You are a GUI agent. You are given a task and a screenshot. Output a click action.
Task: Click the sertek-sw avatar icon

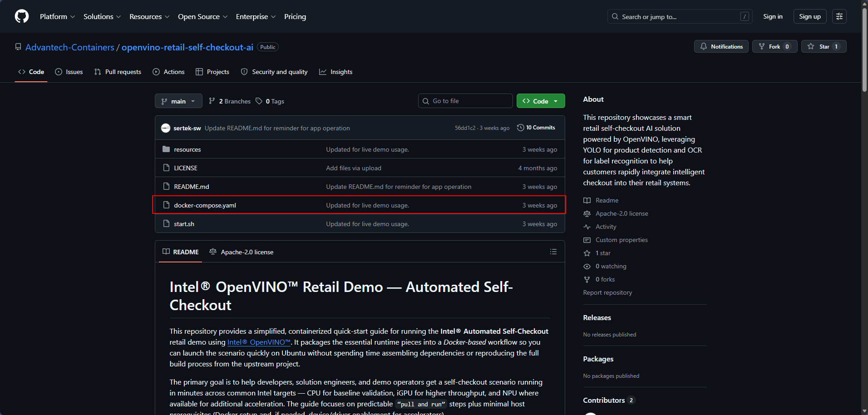166,128
